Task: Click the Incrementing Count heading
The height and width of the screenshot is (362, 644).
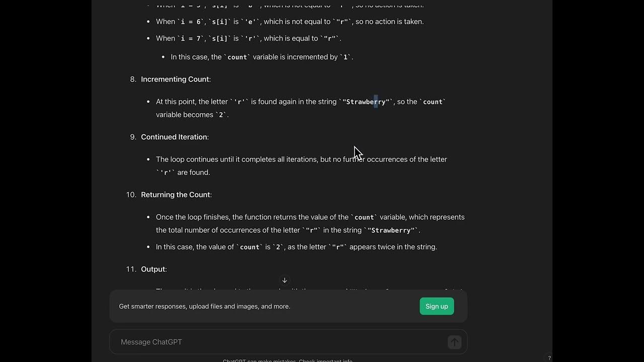Action: 175,79
